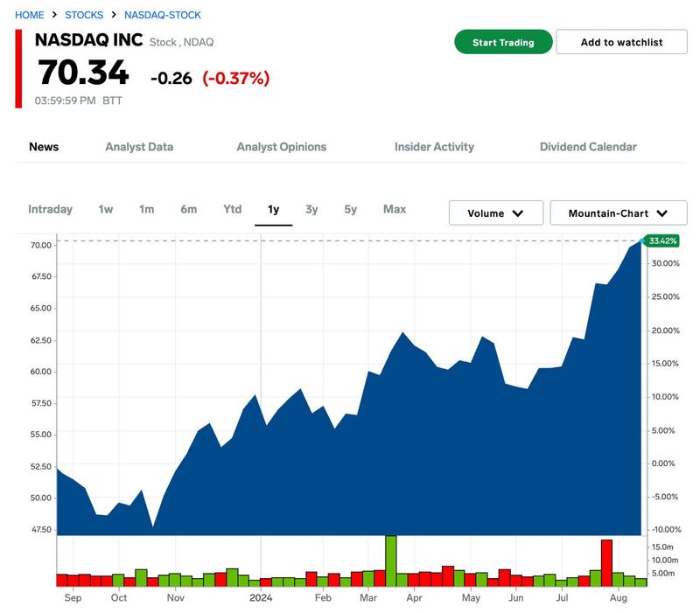Switch chart range to Intraday
Viewport: 700px width, 613px height.
coord(50,209)
